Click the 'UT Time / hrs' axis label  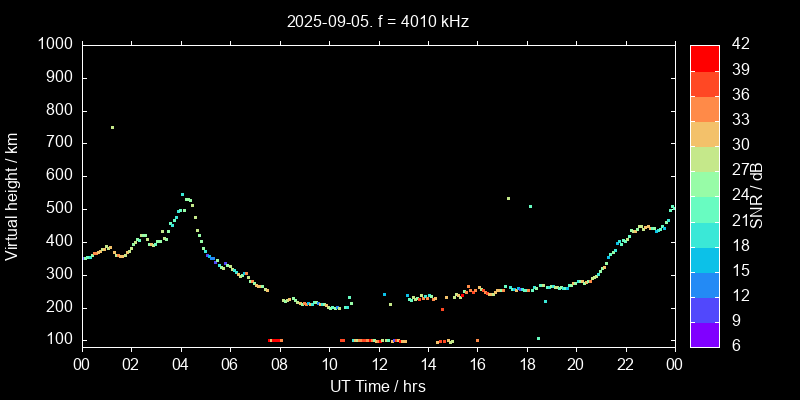click(378, 386)
